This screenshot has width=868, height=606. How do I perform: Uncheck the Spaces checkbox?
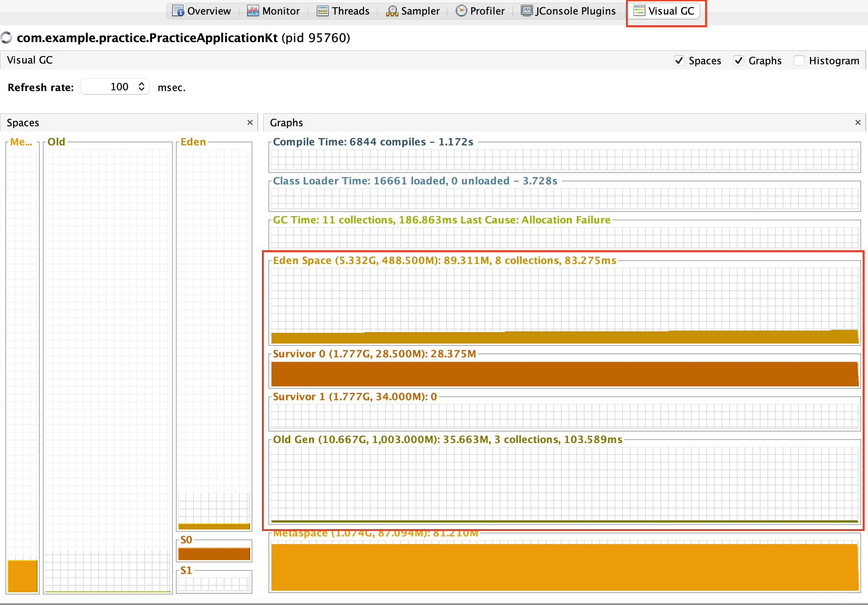pyautogui.click(x=679, y=61)
